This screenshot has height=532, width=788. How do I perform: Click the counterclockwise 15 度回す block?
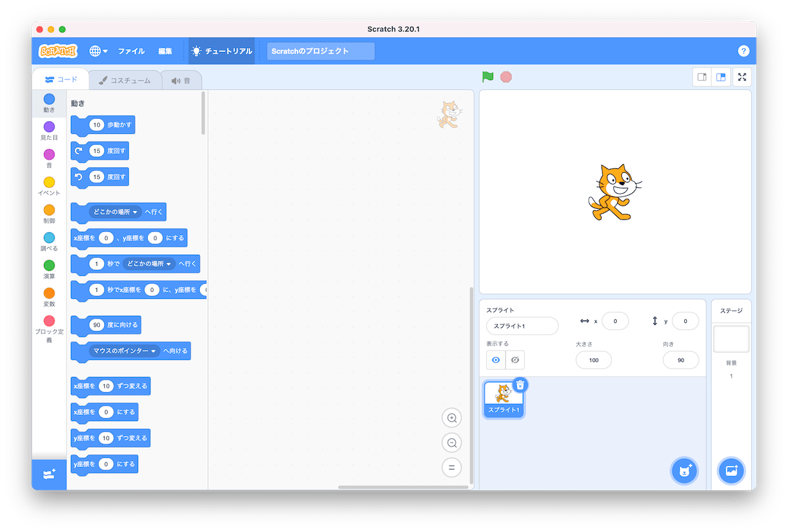pos(100,177)
